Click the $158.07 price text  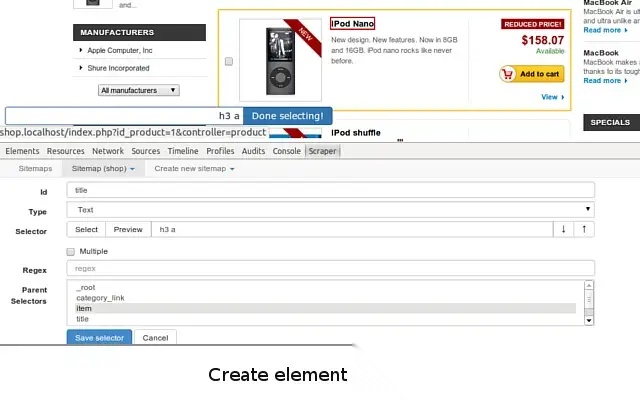542,40
